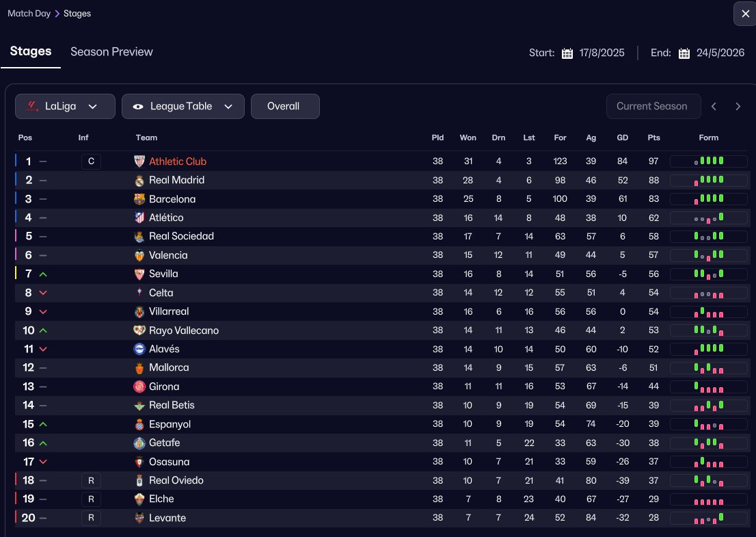Screen dimensions: 756x537
Task: Select the Stages tab
Action: coord(31,51)
